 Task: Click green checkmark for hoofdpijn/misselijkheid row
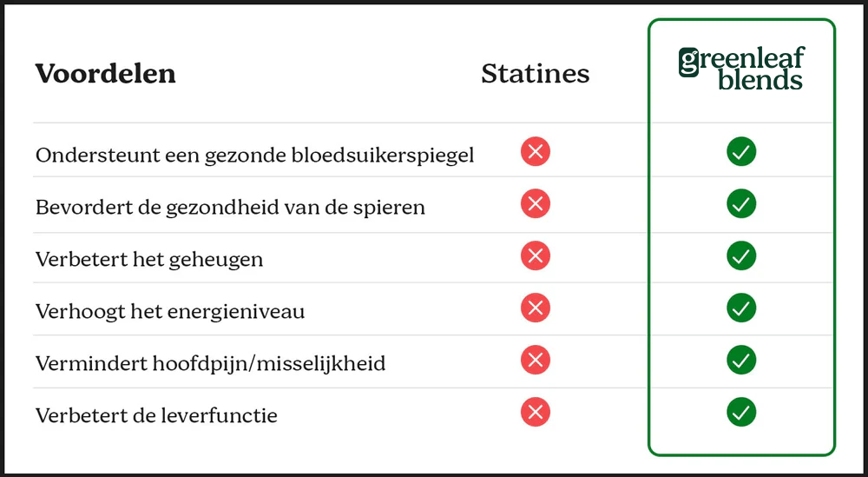tap(741, 360)
